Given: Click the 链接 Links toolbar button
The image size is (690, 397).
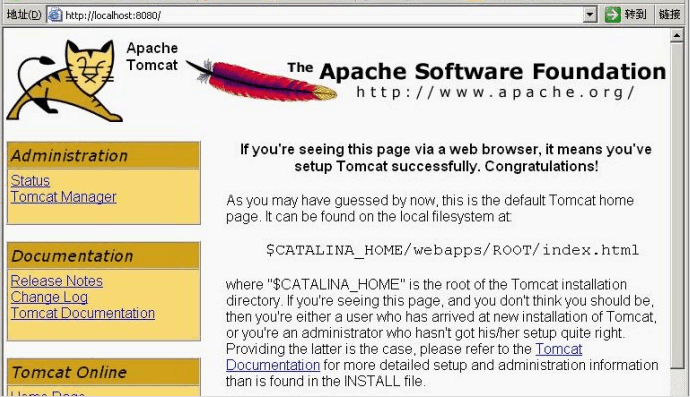Looking at the screenshot, I should pos(669,15).
